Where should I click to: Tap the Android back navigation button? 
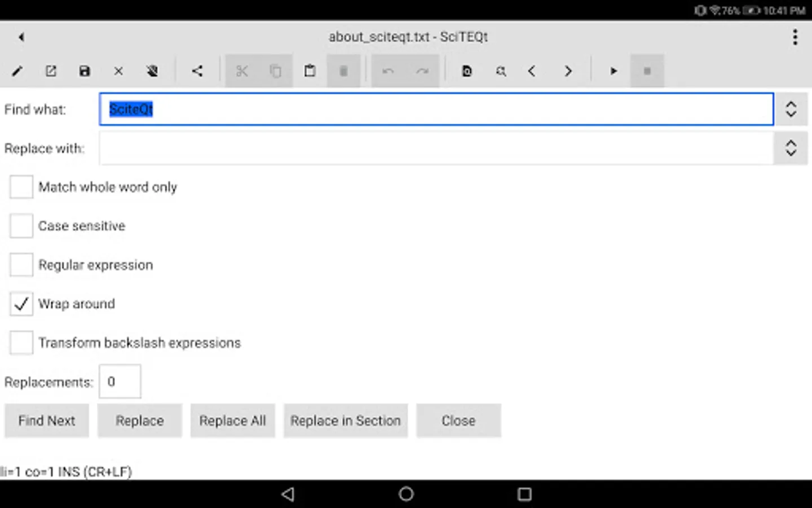(288, 494)
